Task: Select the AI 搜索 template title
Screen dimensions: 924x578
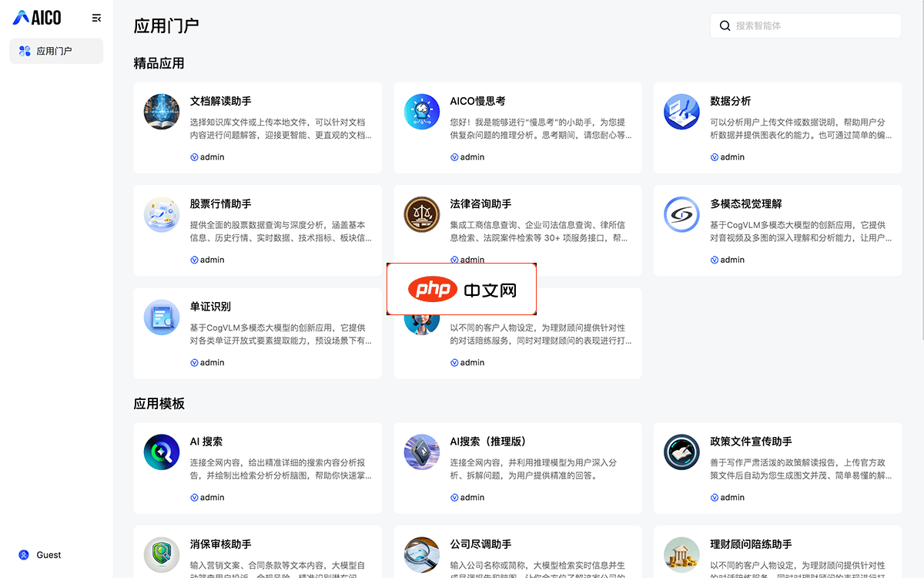Action: [206, 442]
